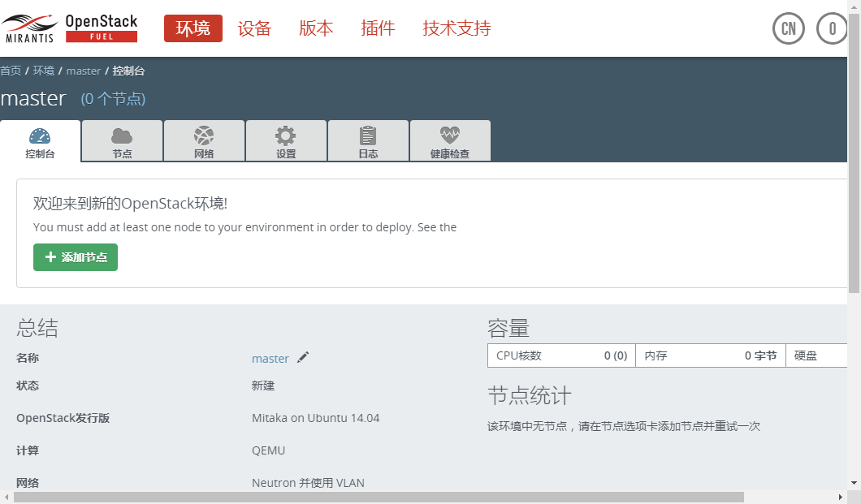The width and height of the screenshot is (861, 504).
Task: Click the green 添加节点 button
Action: tap(75, 256)
